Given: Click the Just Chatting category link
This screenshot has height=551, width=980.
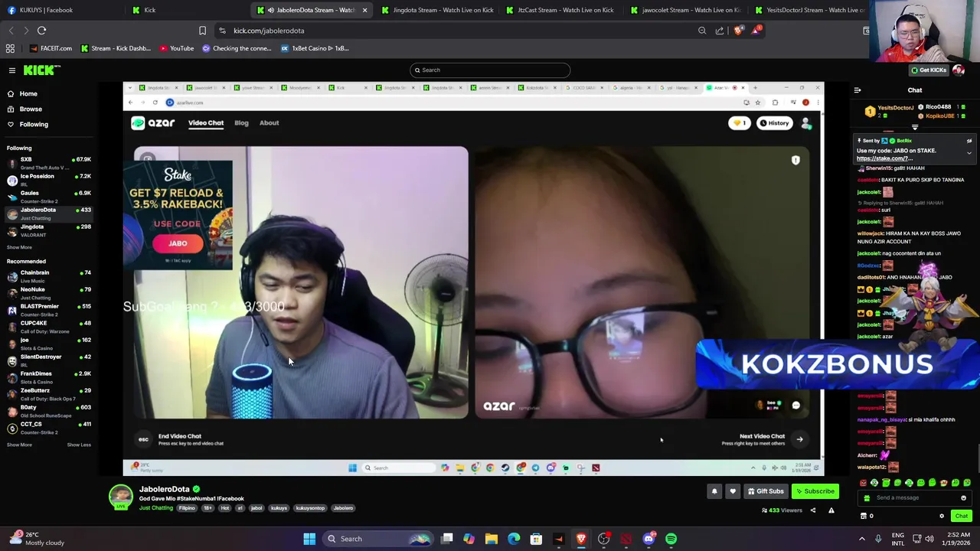Looking at the screenshot, I should point(156,508).
